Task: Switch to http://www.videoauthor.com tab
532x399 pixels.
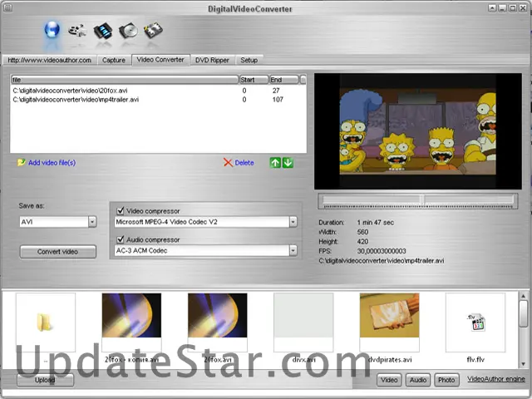Action: coord(50,60)
